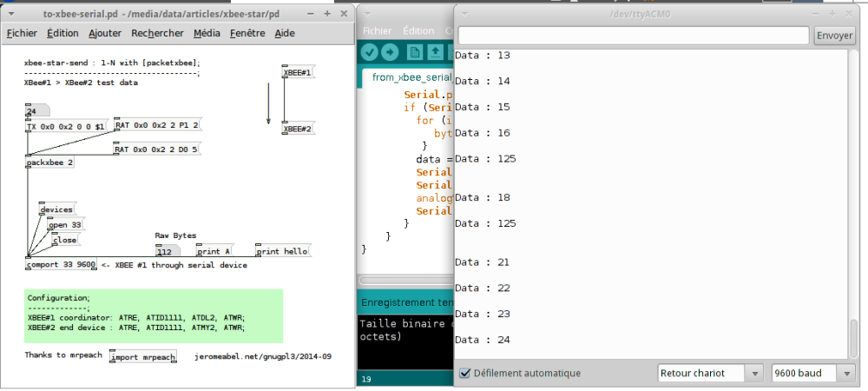Image resolution: width=868 pixels, height=391 pixels.
Task: Click the 'Data : 21' output line
Action: [482, 262]
